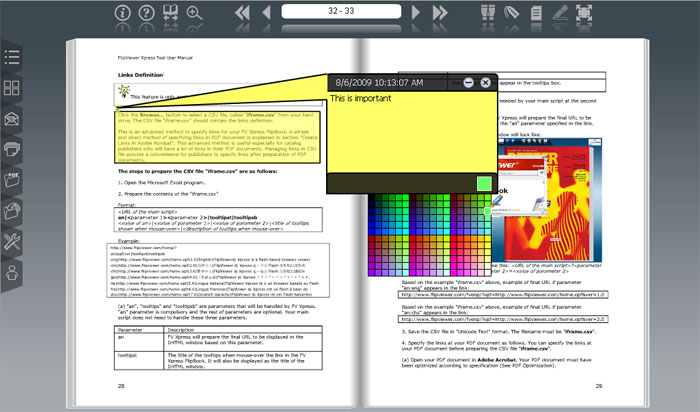
Task: Jump to first page double arrow
Action: click(243, 13)
